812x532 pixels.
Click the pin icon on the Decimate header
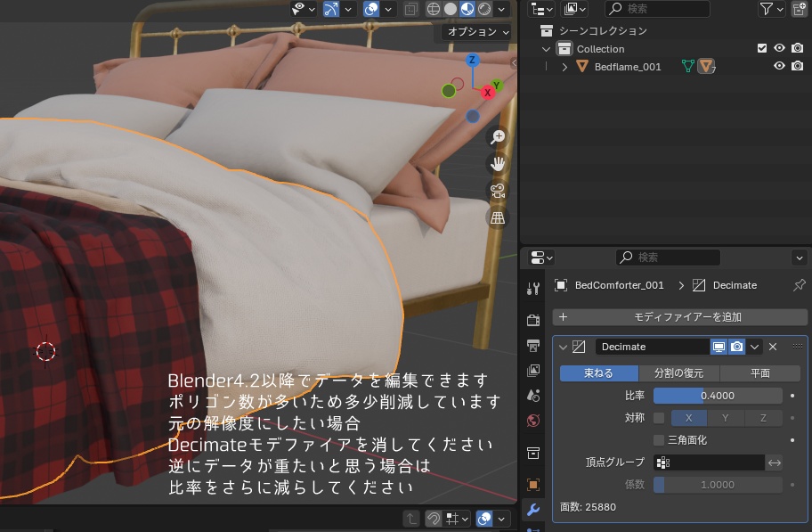point(800,285)
